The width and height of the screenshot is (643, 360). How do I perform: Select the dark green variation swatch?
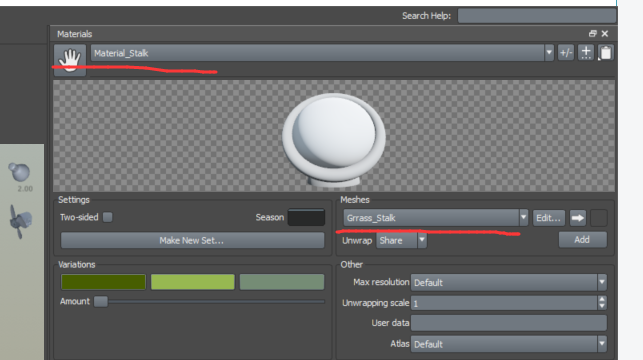pyautogui.click(x=103, y=282)
